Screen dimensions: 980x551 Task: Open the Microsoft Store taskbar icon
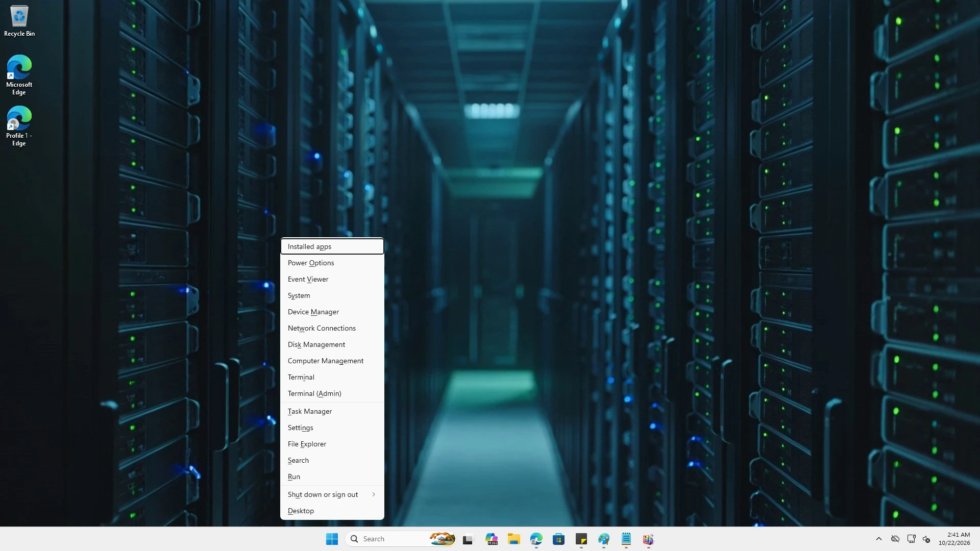(x=558, y=539)
